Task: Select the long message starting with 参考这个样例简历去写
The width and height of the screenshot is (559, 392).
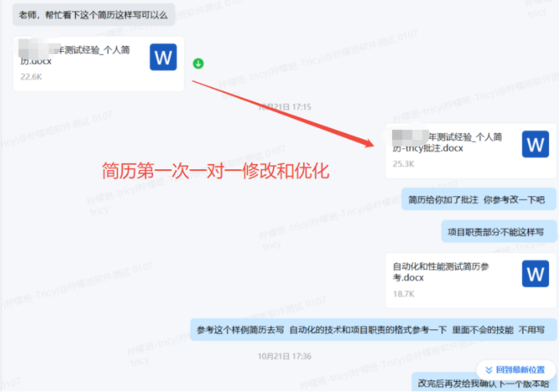Action: tap(372, 330)
